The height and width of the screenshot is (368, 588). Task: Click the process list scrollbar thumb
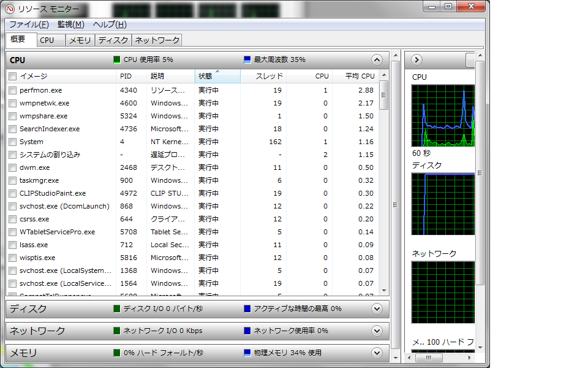[x=383, y=95]
